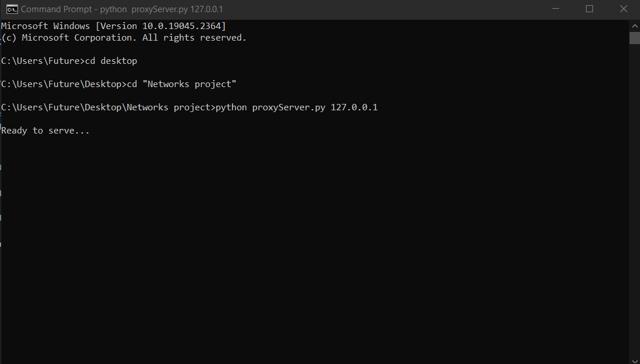Click the 'C:\Users\Future>' prompt path
This screenshot has width=640, height=364.
[44, 60]
